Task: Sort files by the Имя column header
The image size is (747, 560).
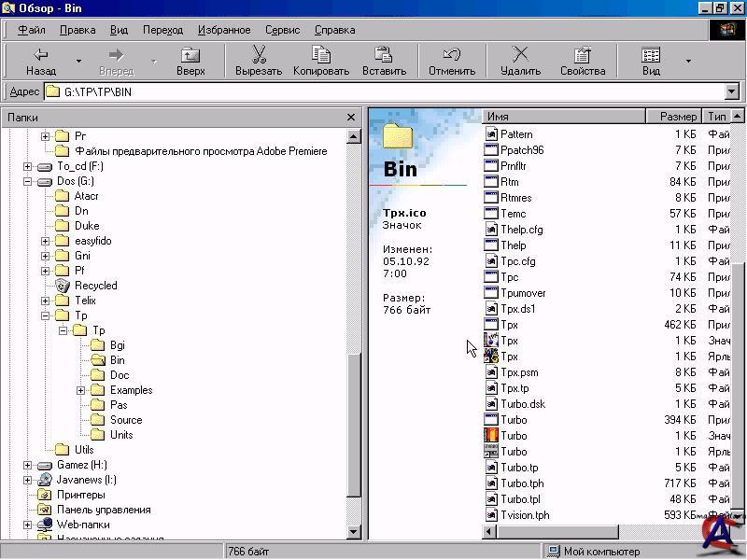Action: pos(563,117)
